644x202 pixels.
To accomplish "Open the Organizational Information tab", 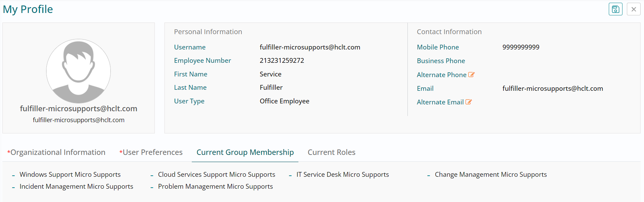I will click(56, 152).
